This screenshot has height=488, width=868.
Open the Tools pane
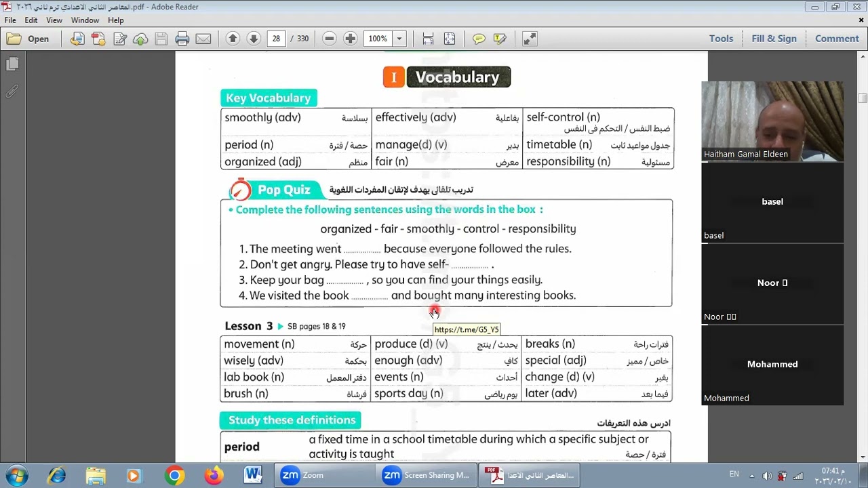721,39
